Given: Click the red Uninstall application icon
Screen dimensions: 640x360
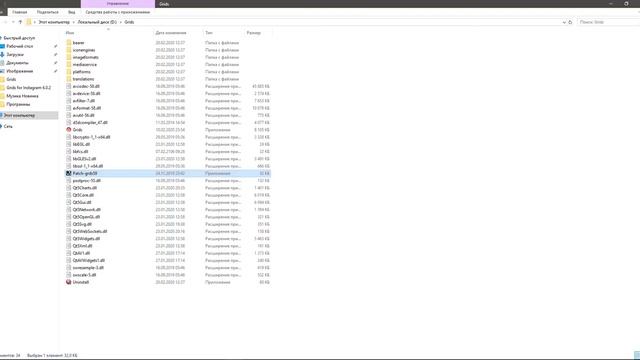Looking at the screenshot, I should (x=69, y=282).
